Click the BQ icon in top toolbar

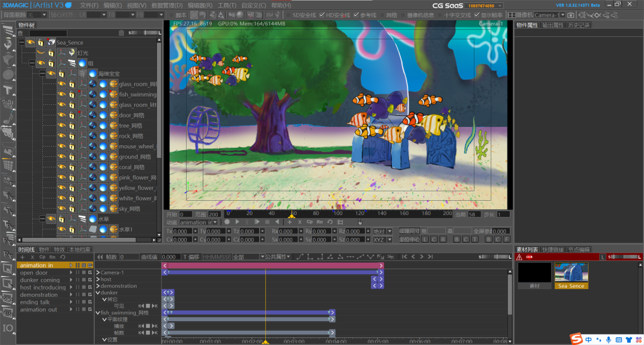point(231,15)
